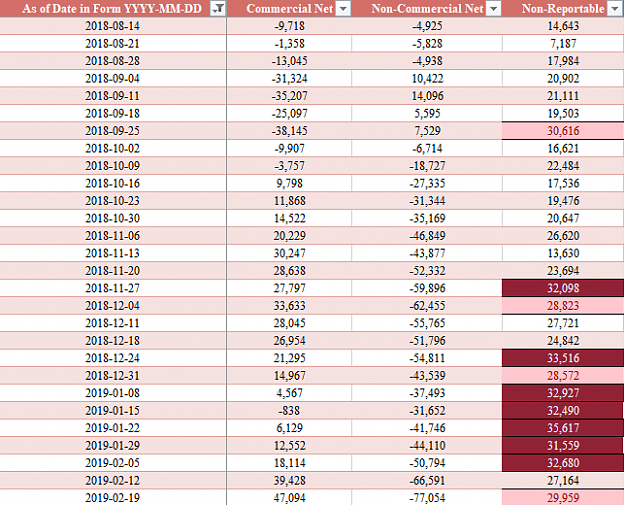Select the dark red cell 35,617
Image resolution: width=625 pixels, height=505 pixels.
(563, 428)
